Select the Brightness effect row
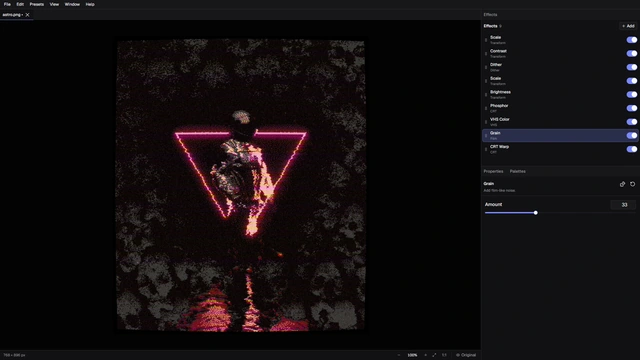The height and width of the screenshot is (360, 640). click(x=560, y=94)
